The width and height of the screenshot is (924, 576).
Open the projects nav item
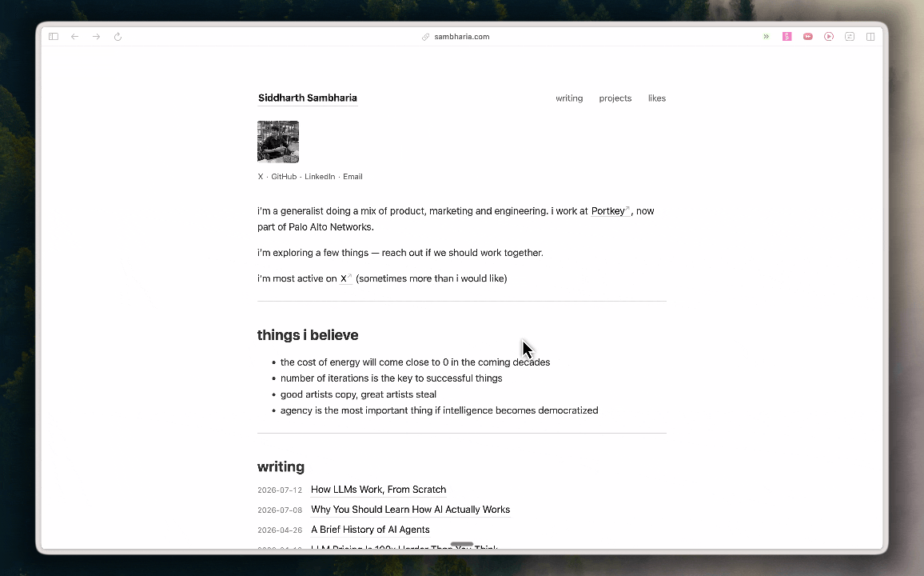click(615, 98)
